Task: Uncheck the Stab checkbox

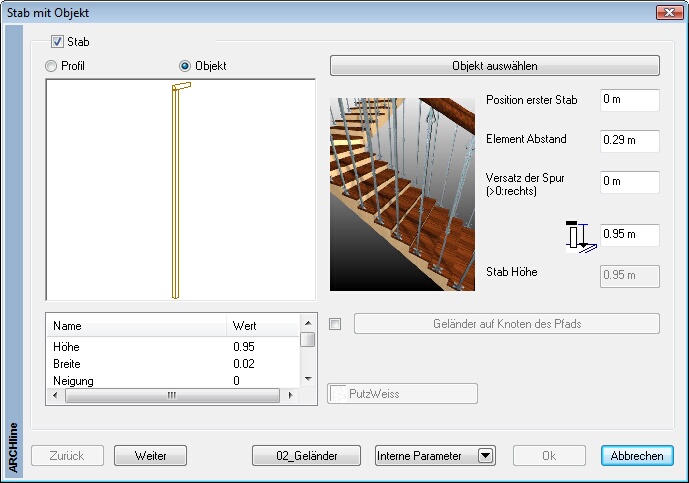Action: pos(57,42)
